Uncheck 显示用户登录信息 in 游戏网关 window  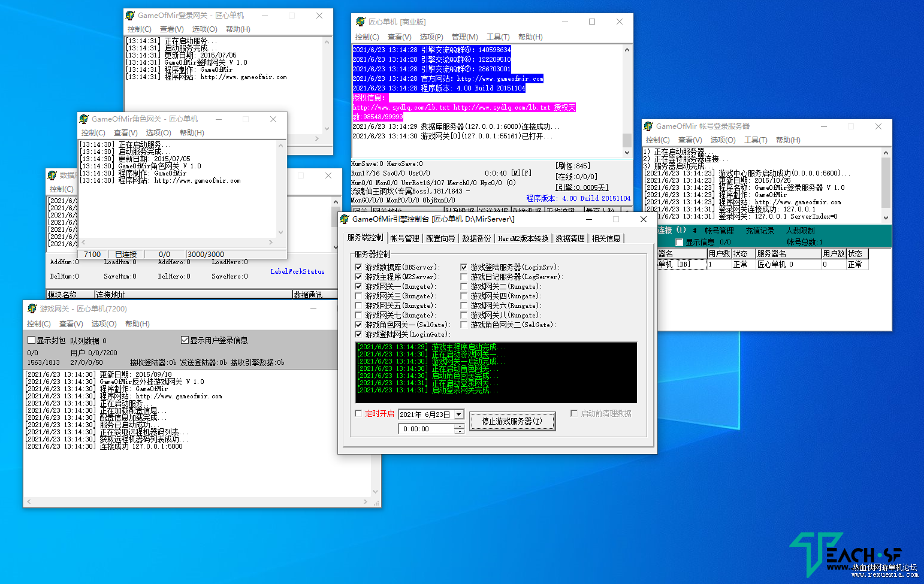pos(185,340)
